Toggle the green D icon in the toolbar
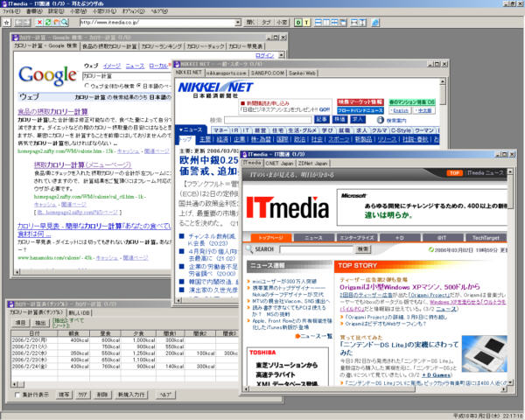The image size is (525, 420). tap(297, 23)
